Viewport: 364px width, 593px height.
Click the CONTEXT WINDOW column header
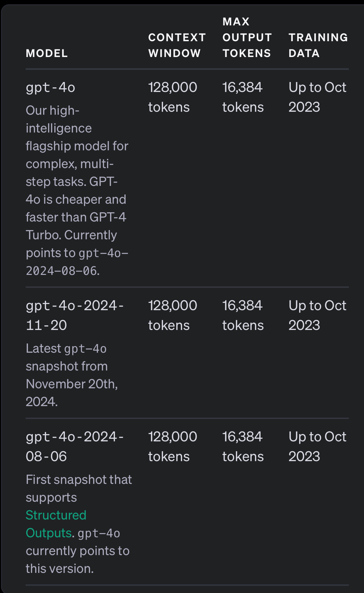177,45
